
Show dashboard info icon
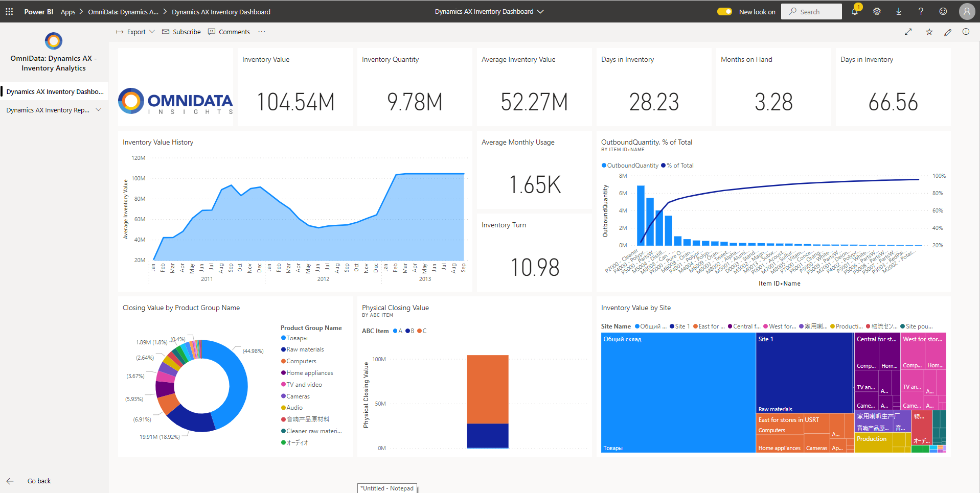click(966, 32)
